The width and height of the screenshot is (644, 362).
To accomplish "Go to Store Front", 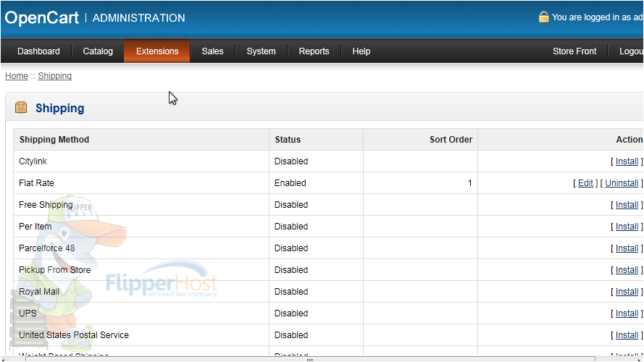I will pos(574,51).
